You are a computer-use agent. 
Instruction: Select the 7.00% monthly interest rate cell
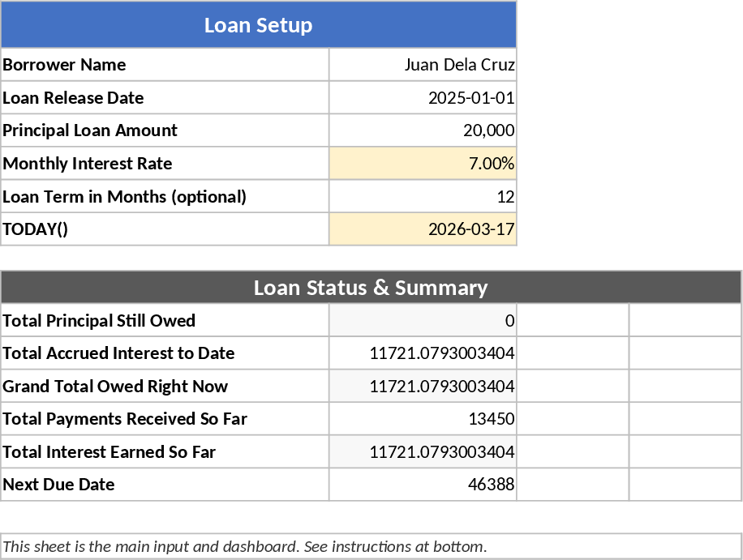pos(423,164)
